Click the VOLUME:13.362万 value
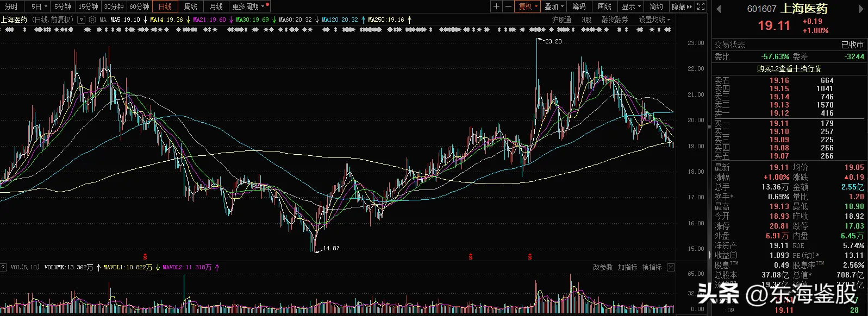This screenshot has height=316, width=868. 68,267
